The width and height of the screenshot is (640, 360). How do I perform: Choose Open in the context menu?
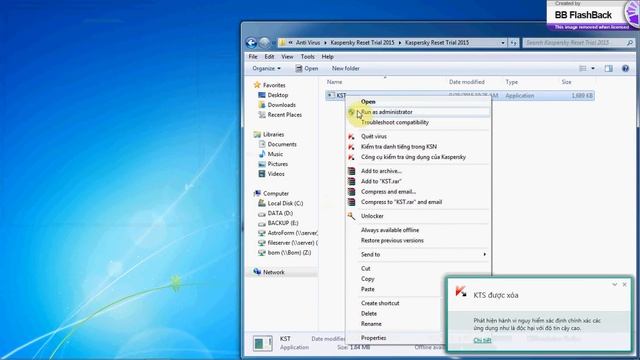pos(418,102)
